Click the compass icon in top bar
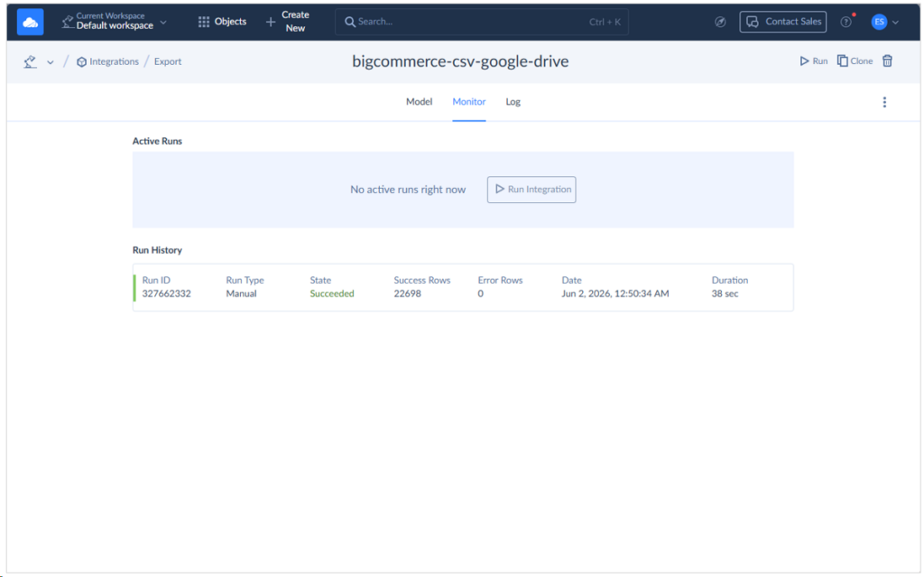Viewport: 924px width, 577px height. (720, 22)
